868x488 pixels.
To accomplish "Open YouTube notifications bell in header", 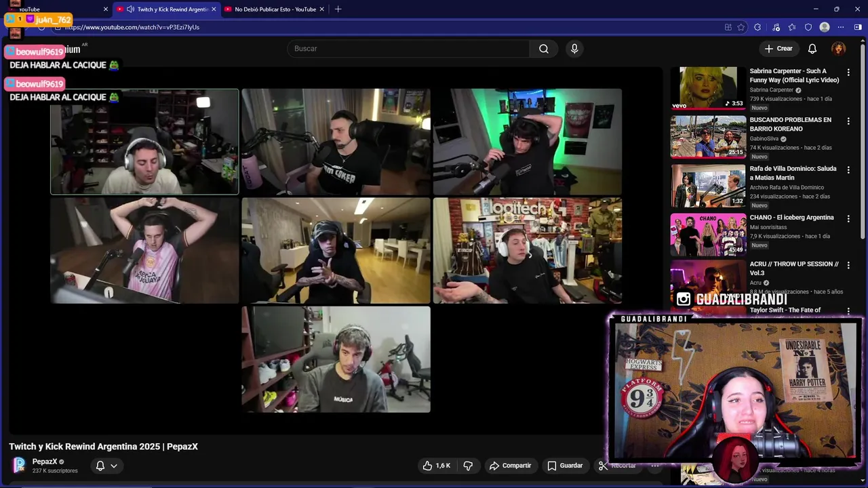I will point(812,49).
